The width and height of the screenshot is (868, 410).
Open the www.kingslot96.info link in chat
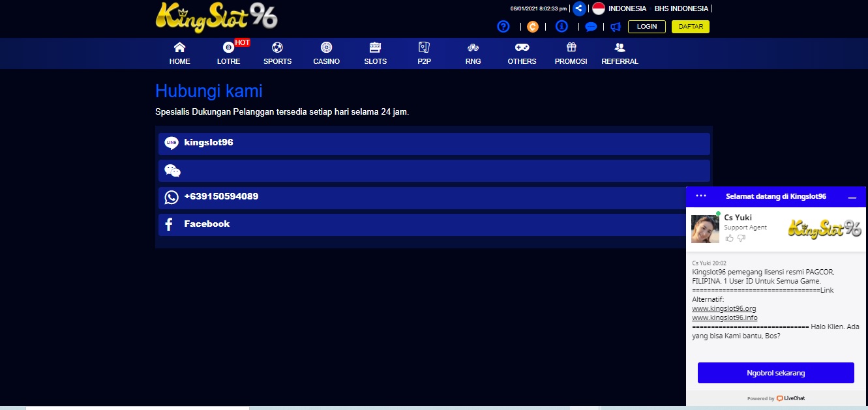(725, 317)
